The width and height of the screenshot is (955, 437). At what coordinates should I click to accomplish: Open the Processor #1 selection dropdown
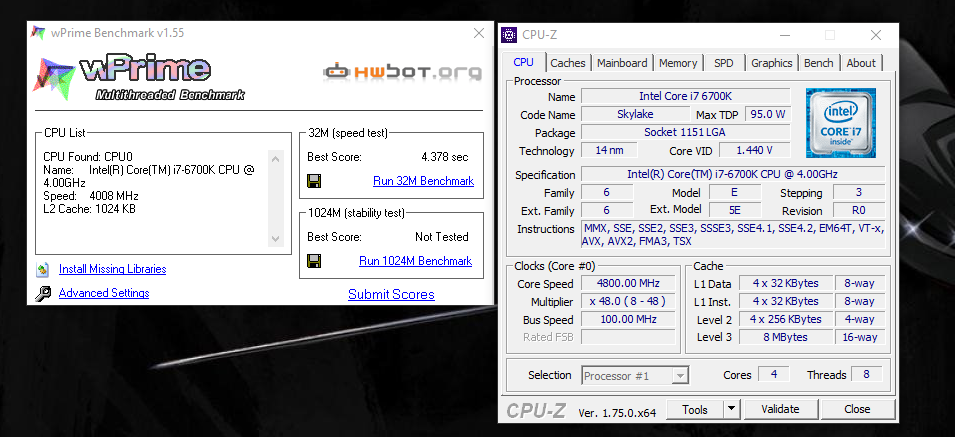pos(635,376)
